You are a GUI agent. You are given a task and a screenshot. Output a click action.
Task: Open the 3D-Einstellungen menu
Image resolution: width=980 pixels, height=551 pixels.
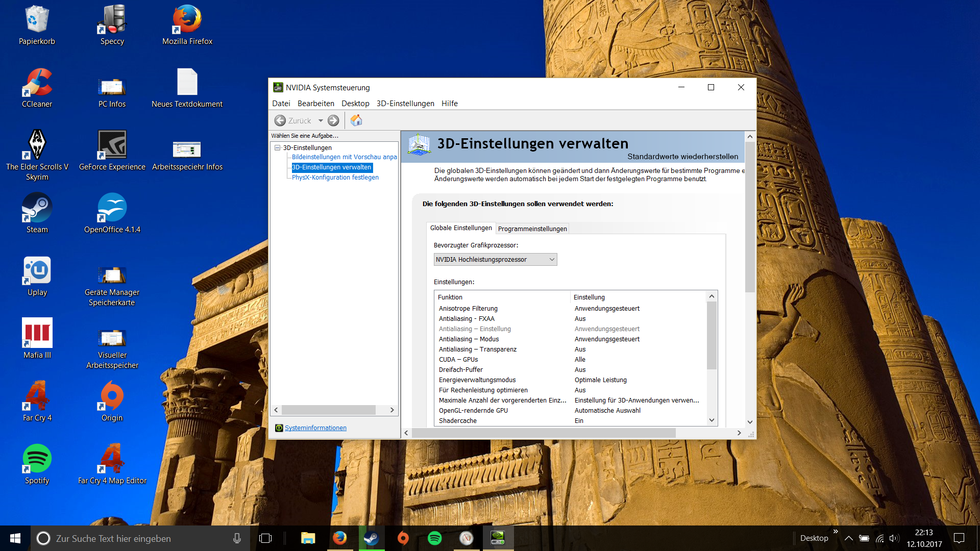[405, 104]
